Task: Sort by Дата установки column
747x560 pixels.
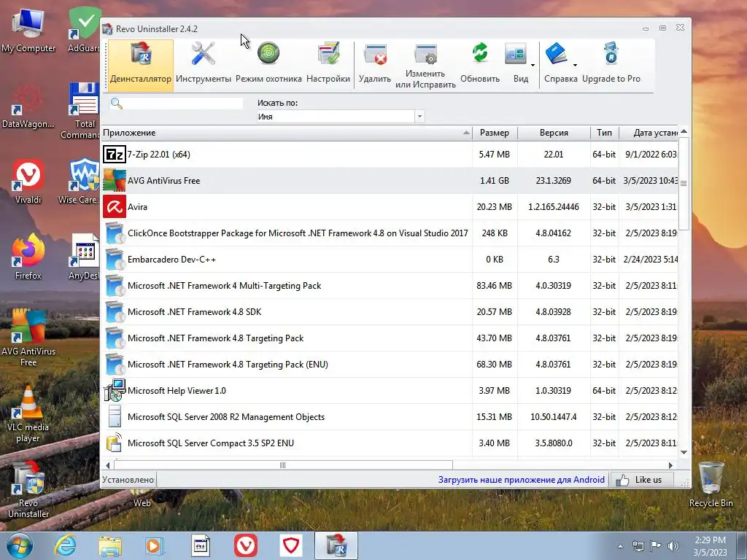Action: (x=649, y=133)
